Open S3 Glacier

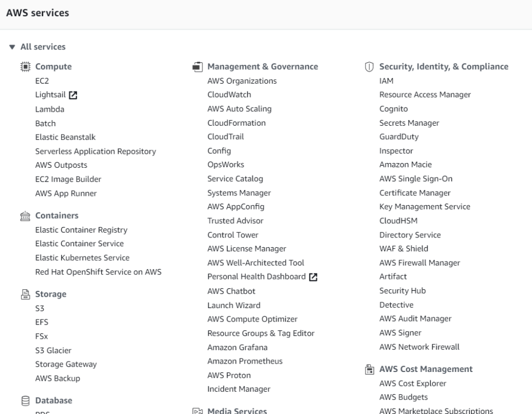click(54, 351)
